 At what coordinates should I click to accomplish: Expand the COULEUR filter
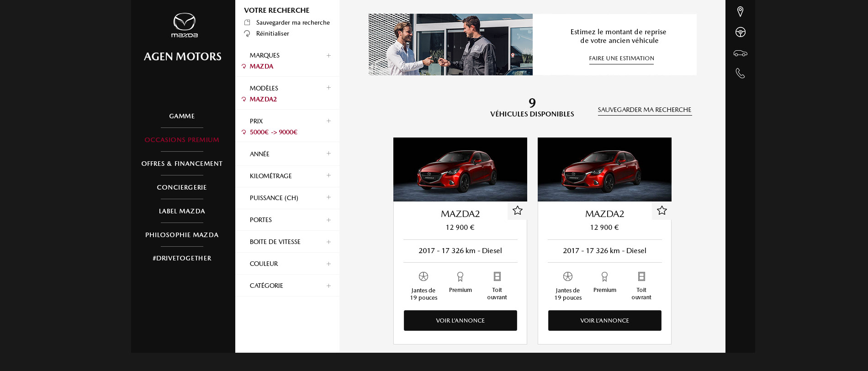pos(328,264)
